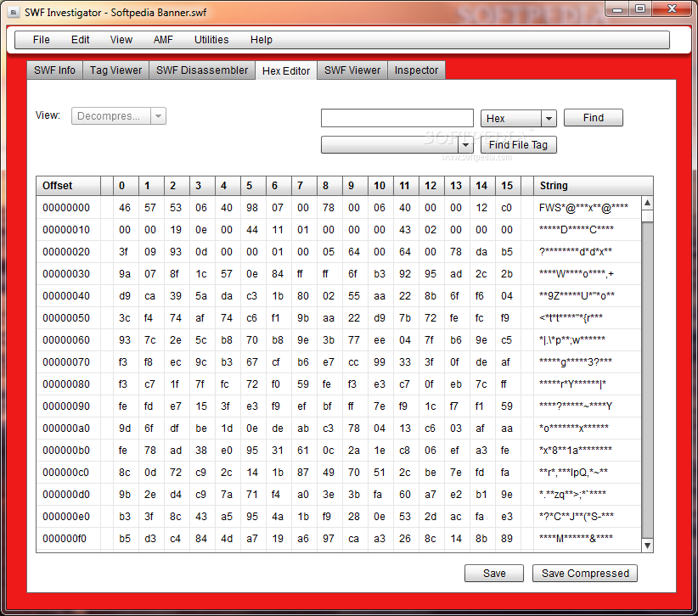Click the Find button
Screen dimensions: 698x616
(x=594, y=118)
